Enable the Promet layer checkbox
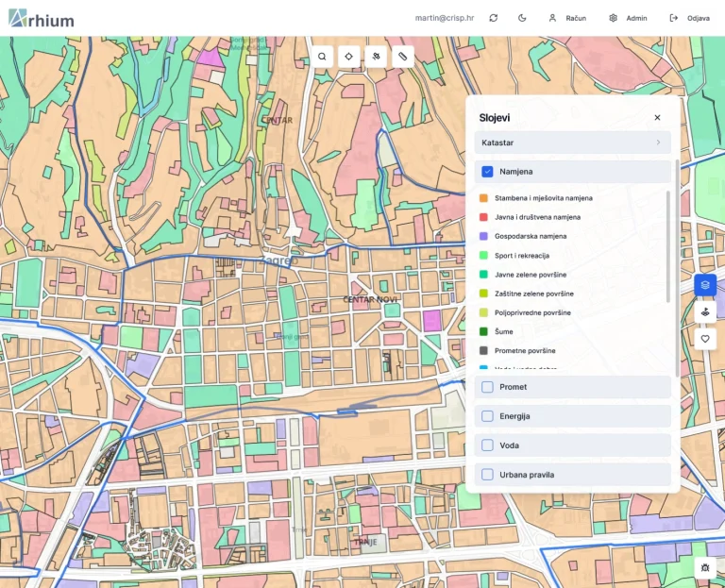Viewport: 725px width, 588px height. [x=487, y=387]
